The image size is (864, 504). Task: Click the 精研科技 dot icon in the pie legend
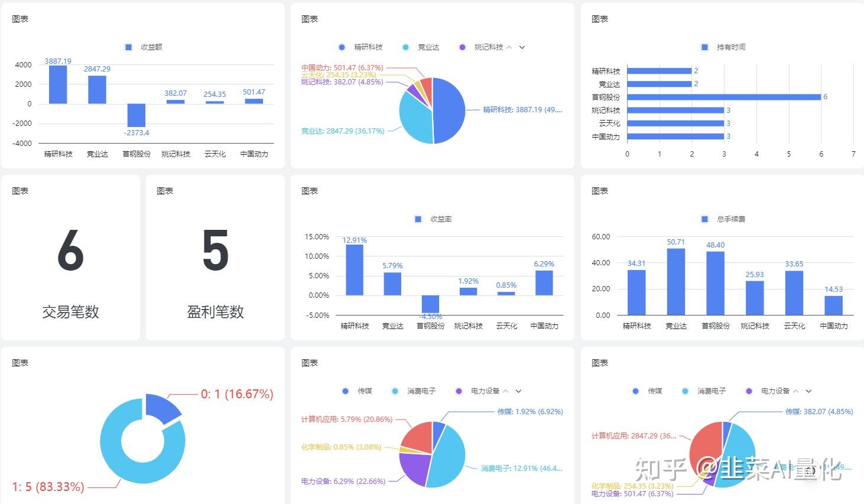coord(342,47)
